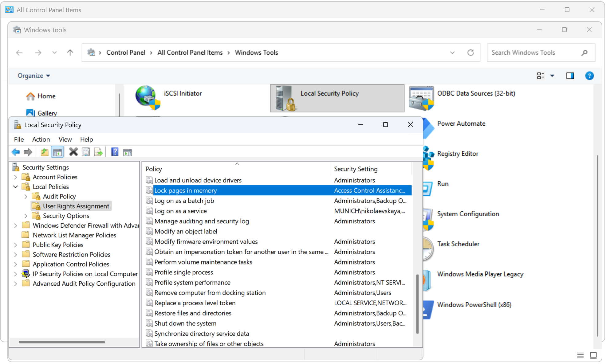Image resolution: width=606 pixels, height=364 pixels.
Task: Collapse the Local Policies tree node
Action: [x=15, y=187]
